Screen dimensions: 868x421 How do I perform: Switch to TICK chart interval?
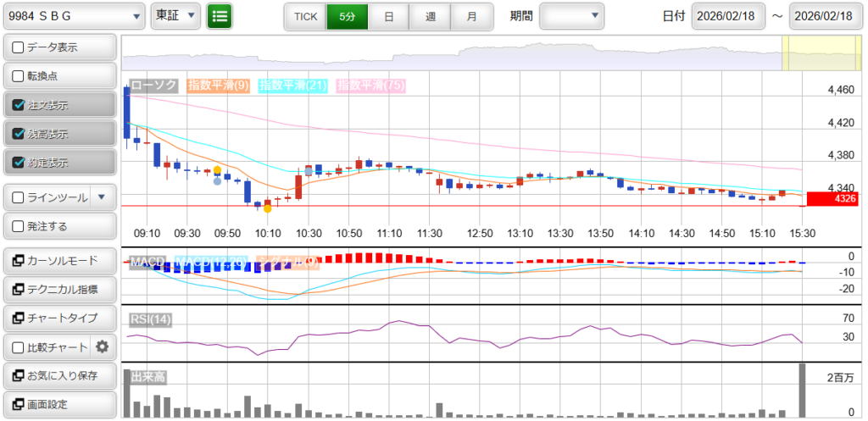305,16
